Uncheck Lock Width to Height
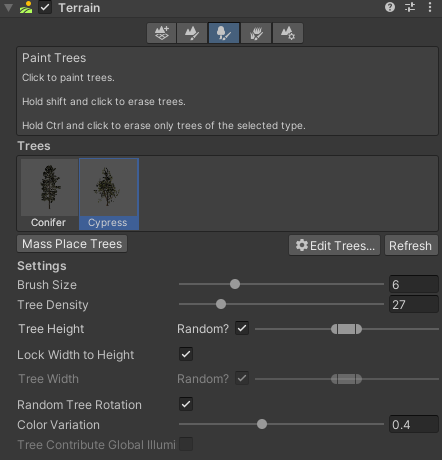The image size is (442, 460). coord(186,354)
